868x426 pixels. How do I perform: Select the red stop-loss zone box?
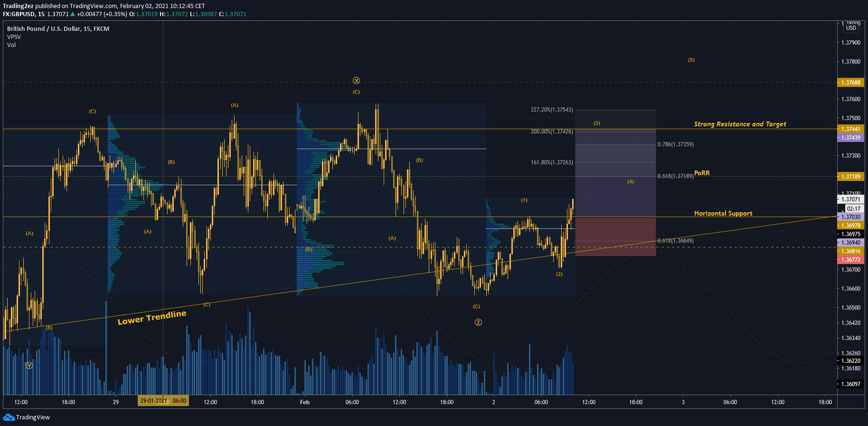pos(615,237)
